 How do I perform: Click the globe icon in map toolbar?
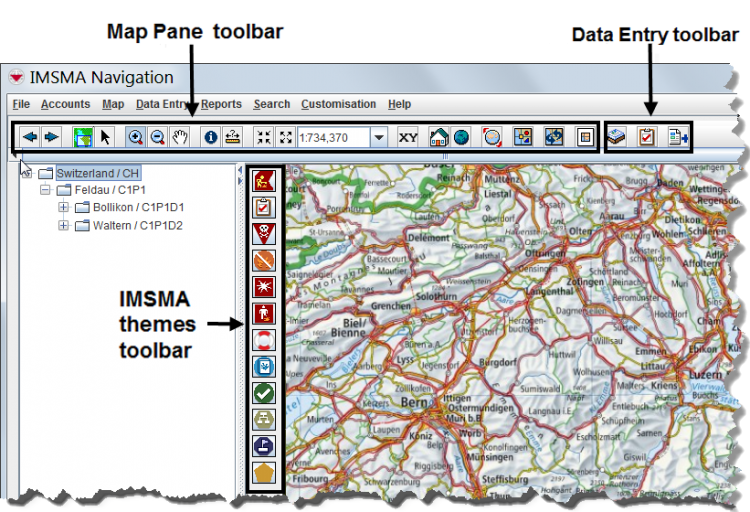461,138
